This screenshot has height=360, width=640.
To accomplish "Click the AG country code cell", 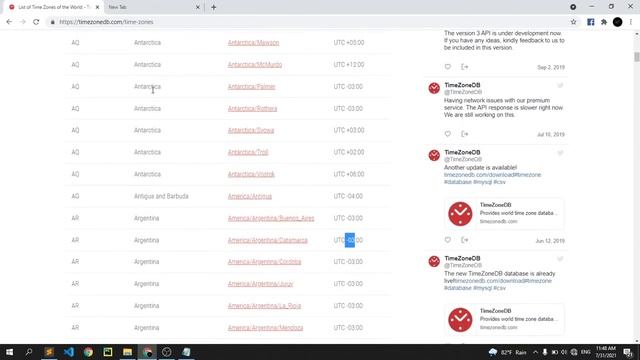I will pos(75,196).
